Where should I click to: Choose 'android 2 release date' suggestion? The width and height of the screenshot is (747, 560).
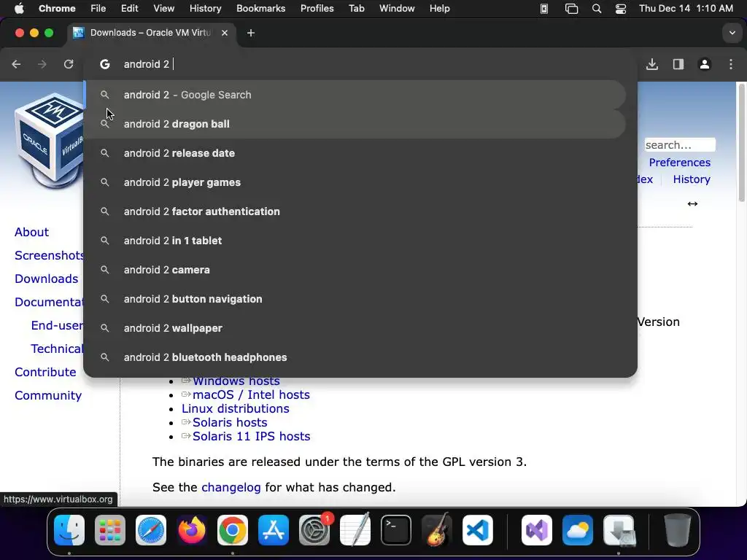pyautogui.click(x=355, y=153)
